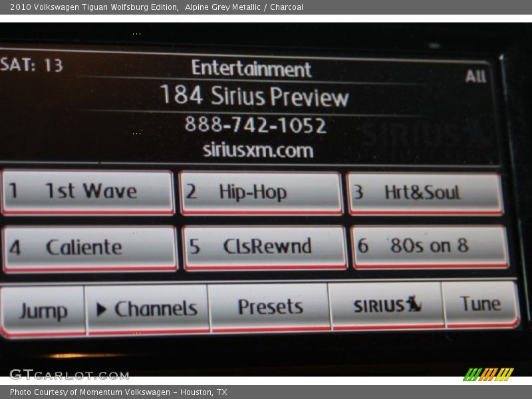Open the Presets tab

coord(269,307)
